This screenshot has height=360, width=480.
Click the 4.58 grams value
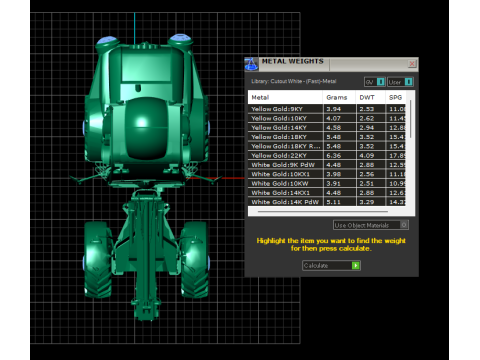click(x=334, y=128)
